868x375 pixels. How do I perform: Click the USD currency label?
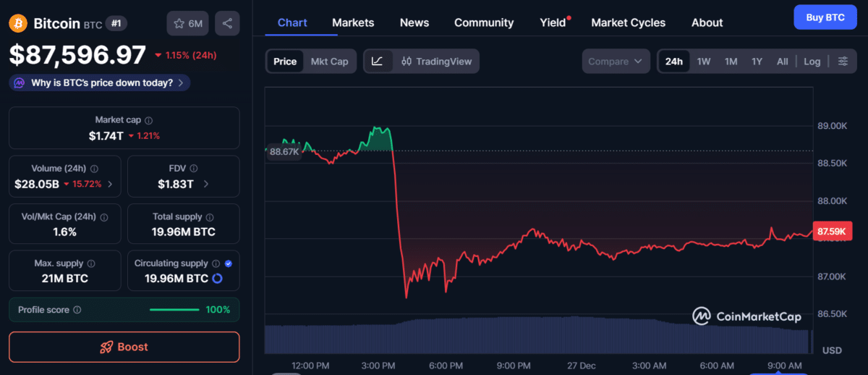[832, 350]
